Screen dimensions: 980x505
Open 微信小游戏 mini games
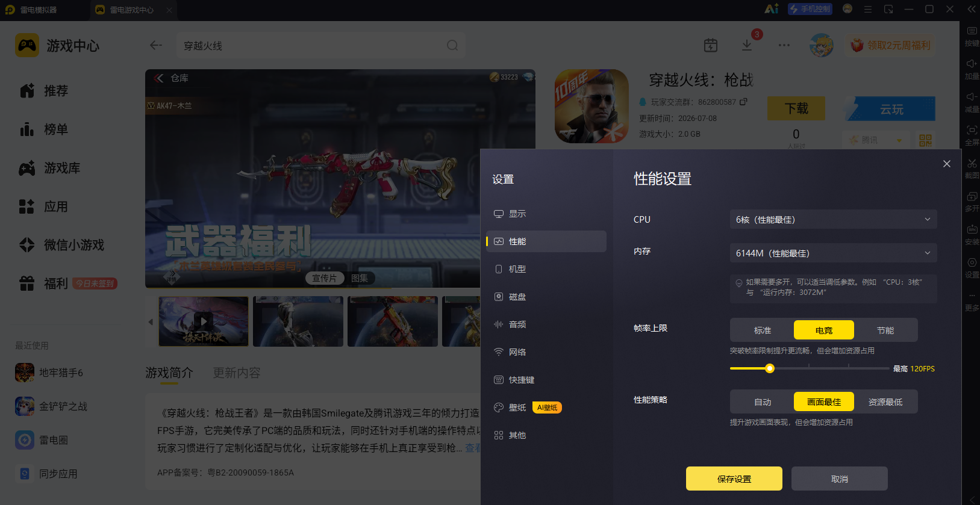61,245
